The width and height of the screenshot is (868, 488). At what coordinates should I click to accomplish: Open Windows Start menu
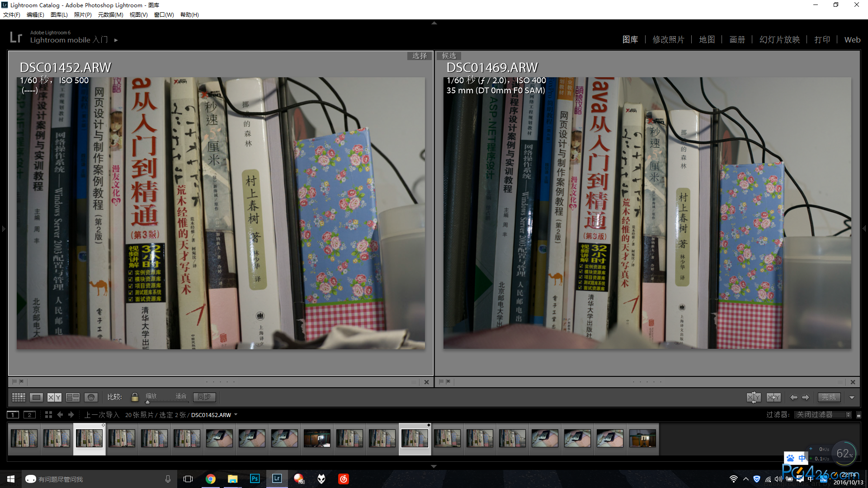(x=11, y=479)
